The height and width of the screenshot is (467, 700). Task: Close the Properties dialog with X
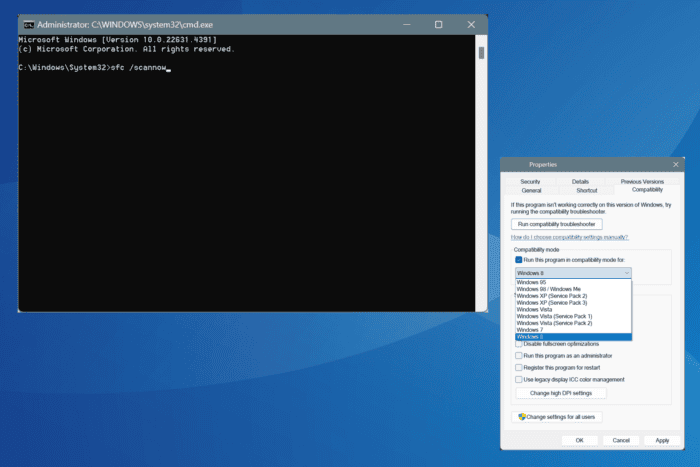(x=676, y=164)
